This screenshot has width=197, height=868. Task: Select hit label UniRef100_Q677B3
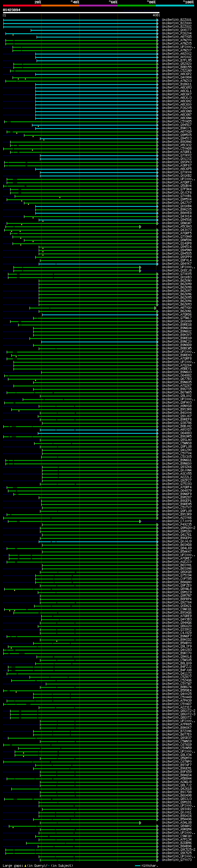point(176,379)
